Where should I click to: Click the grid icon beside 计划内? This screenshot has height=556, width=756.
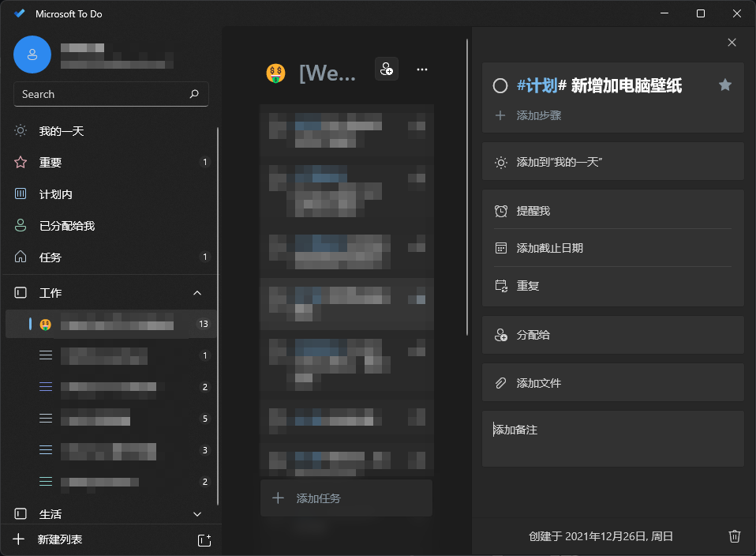click(x=21, y=194)
